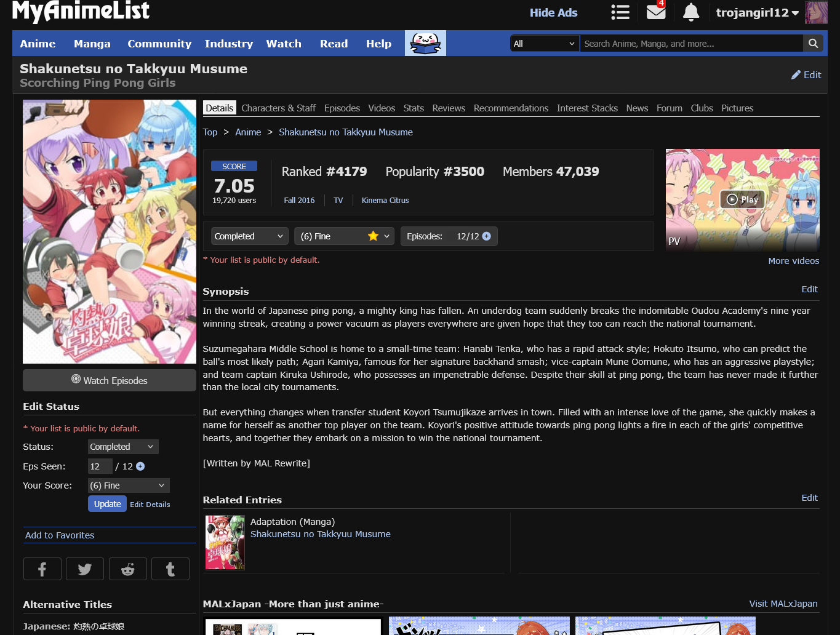The width and height of the screenshot is (840, 635).
Task: Open the list menu icon in the header
Action: coord(620,12)
